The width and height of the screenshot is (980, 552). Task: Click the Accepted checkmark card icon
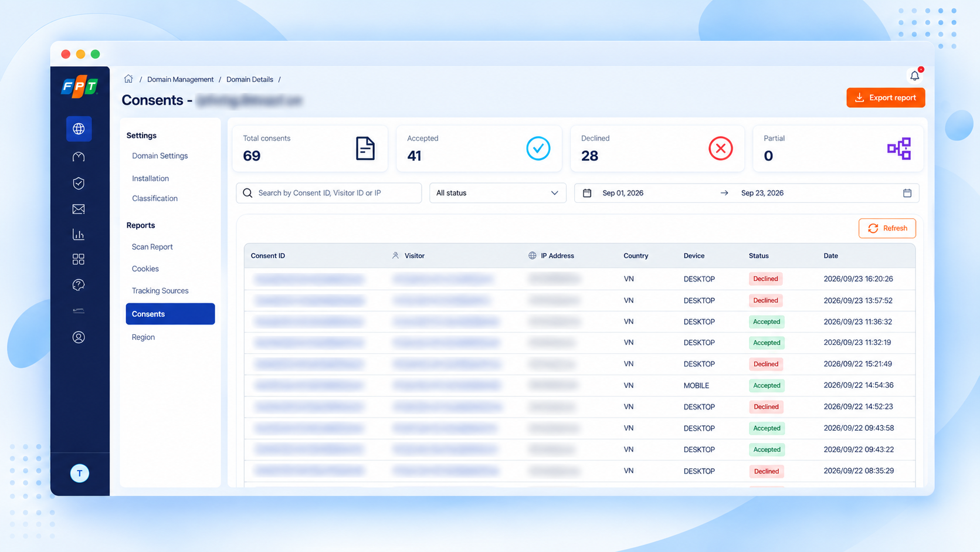tap(538, 148)
